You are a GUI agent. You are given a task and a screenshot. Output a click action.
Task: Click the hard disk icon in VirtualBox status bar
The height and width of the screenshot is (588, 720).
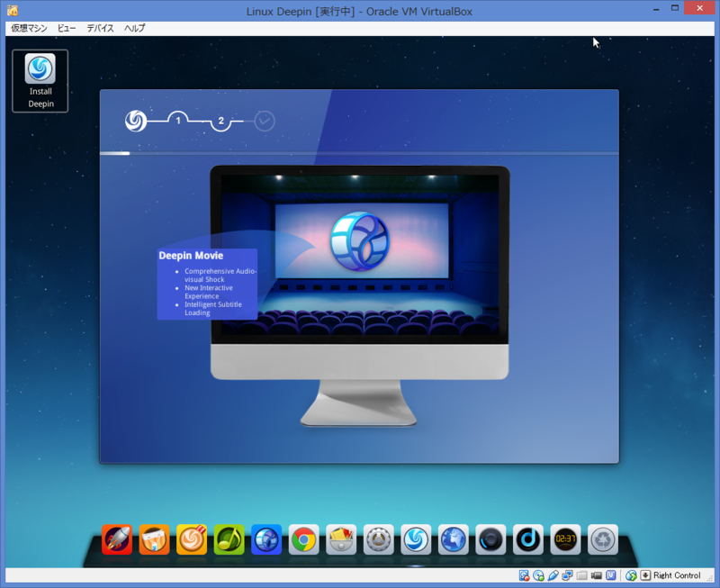pos(525,575)
